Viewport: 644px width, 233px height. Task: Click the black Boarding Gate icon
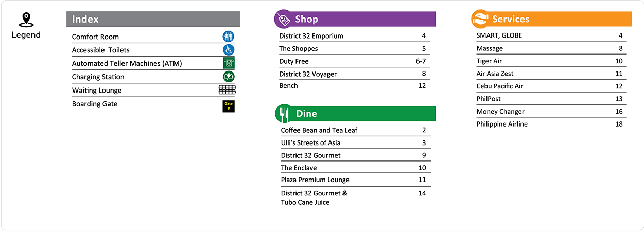coord(229,106)
